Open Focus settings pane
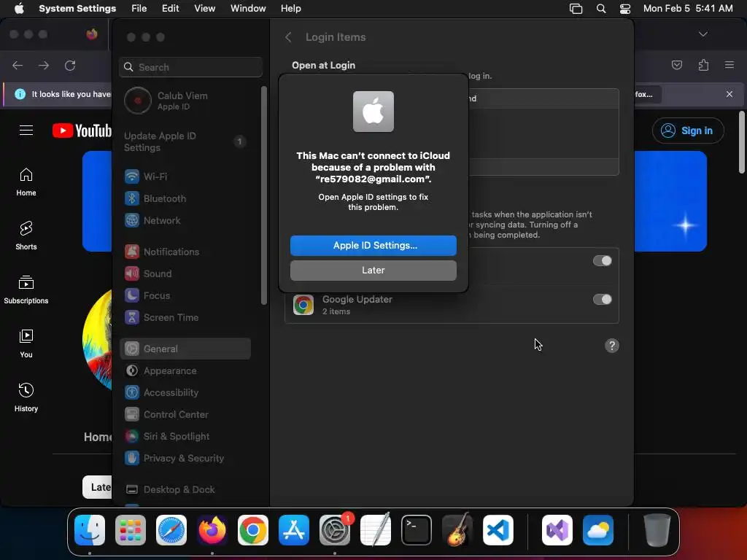747x560 pixels. tap(186, 296)
